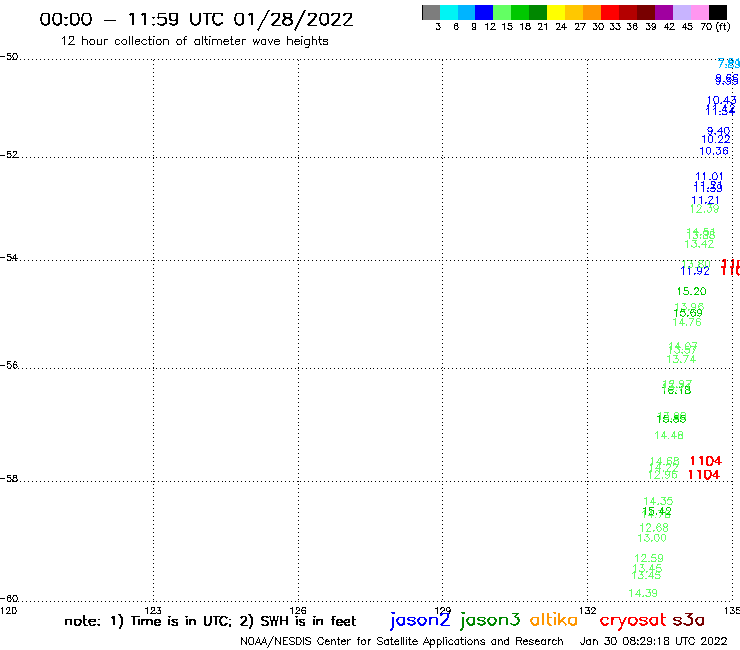Select the blue 11.92 data point
The image size is (740, 650).
[x=695, y=271]
